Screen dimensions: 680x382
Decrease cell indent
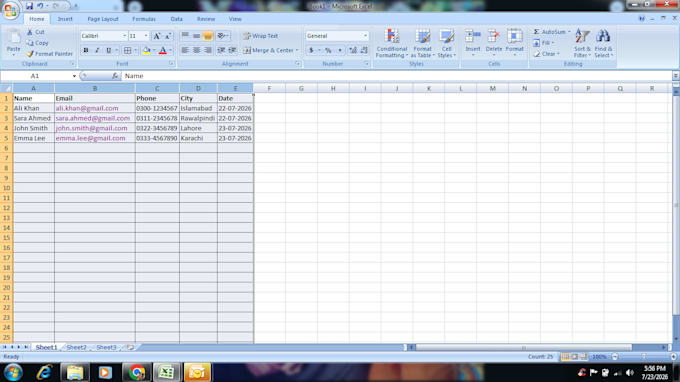click(221, 50)
